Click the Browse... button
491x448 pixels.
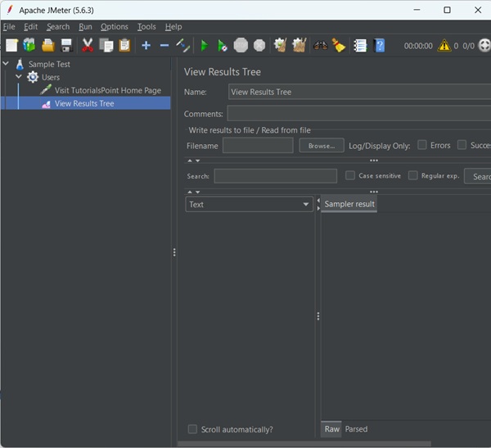pos(321,146)
